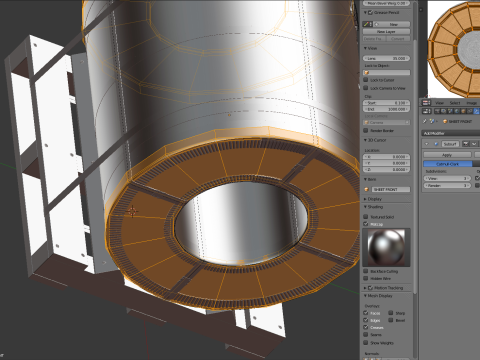Expand the Display panel
480x360 pixels.
click(365, 199)
